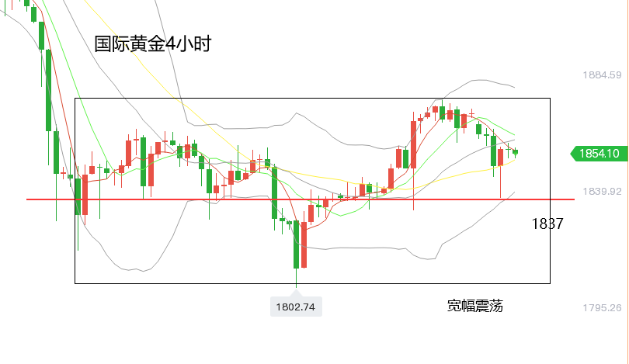Click the 宽幅震荡 annotation text
Image resolution: width=629 pixels, height=364 pixels.
pyautogui.click(x=475, y=306)
